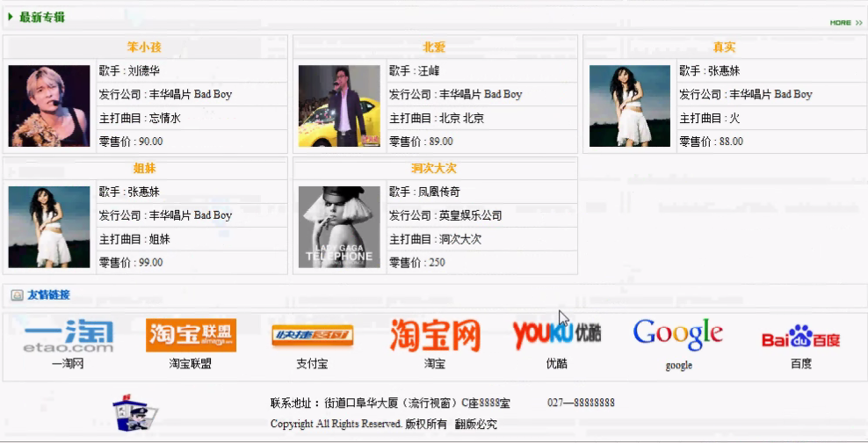Click the Copyright All Rights Reserved line

[384, 425]
